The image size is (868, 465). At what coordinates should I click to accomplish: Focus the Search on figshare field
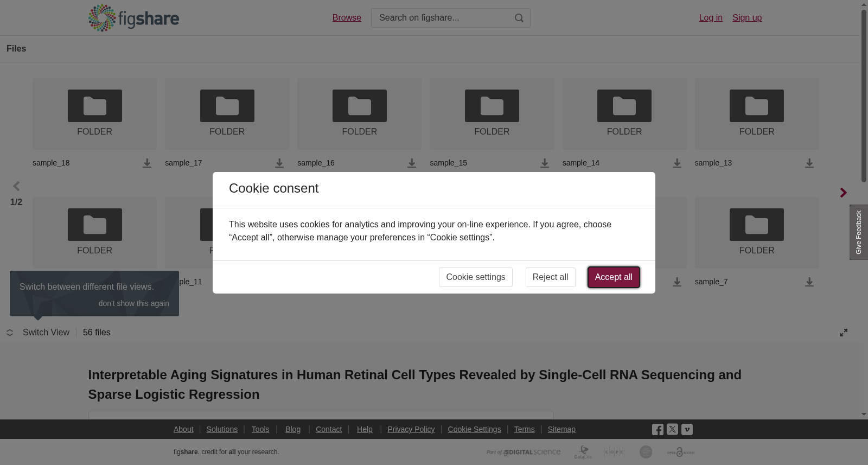point(443,18)
